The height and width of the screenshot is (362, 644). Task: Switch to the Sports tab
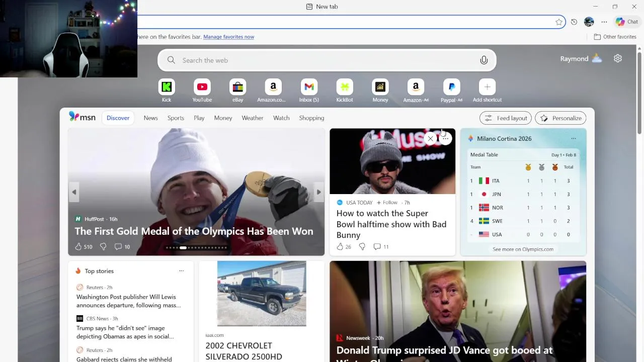[176, 118]
